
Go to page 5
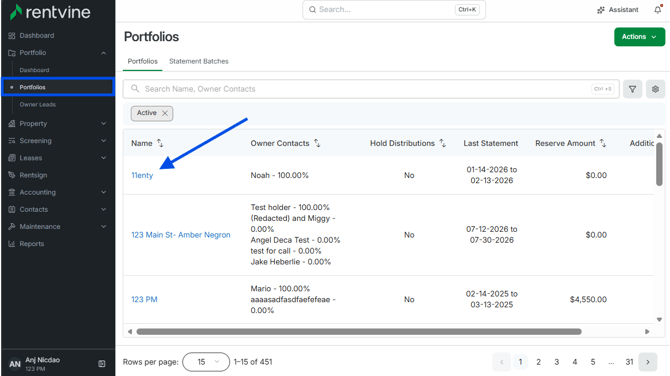pyautogui.click(x=593, y=362)
